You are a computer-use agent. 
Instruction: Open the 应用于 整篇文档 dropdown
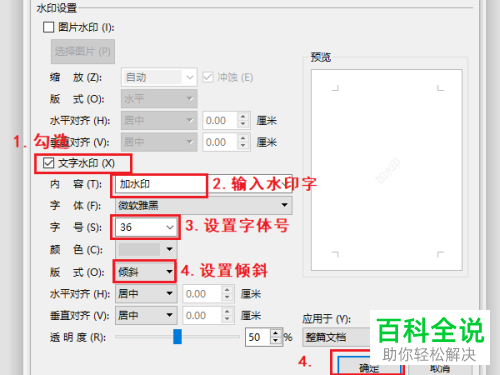point(337,337)
